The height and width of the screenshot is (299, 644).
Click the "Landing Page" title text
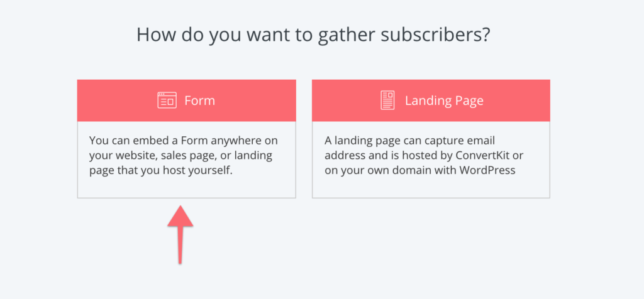coord(444,101)
